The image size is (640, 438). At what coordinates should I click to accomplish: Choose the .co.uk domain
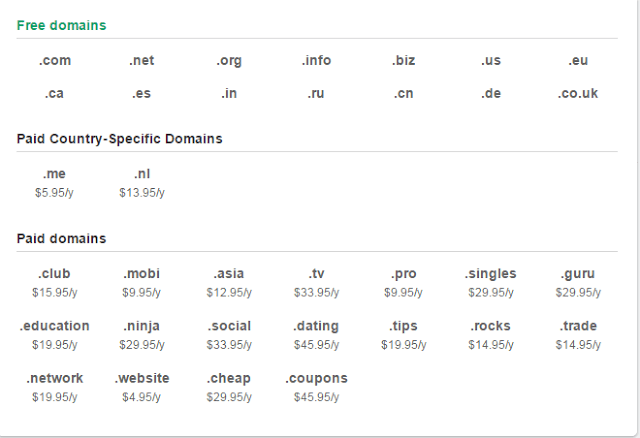tap(578, 94)
